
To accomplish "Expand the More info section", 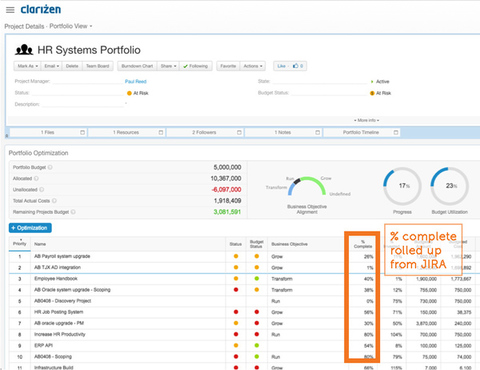I will pos(367,120).
